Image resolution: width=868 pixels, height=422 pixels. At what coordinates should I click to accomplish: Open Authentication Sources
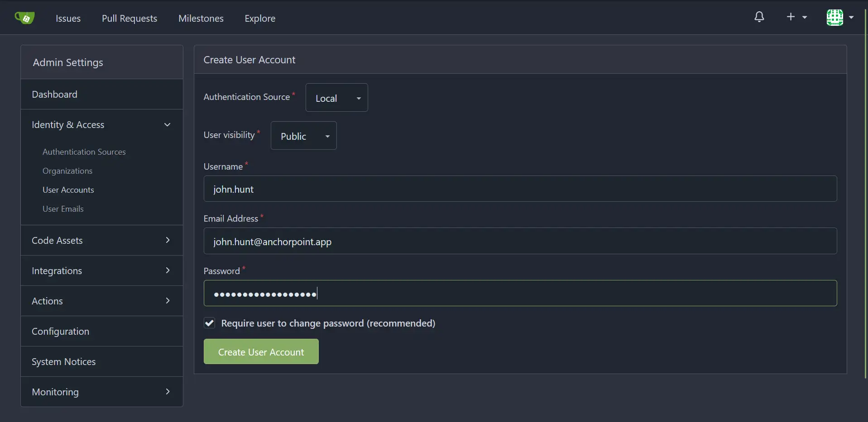[x=84, y=152]
